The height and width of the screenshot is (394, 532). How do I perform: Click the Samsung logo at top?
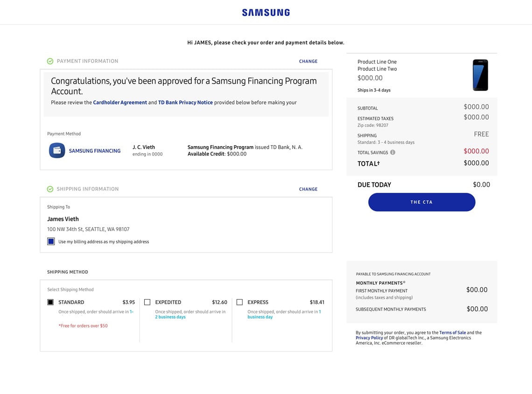(x=266, y=13)
